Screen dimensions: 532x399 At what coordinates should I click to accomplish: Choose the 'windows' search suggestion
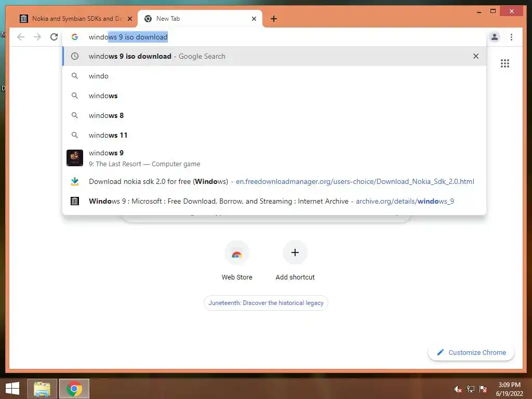click(274, 96)
